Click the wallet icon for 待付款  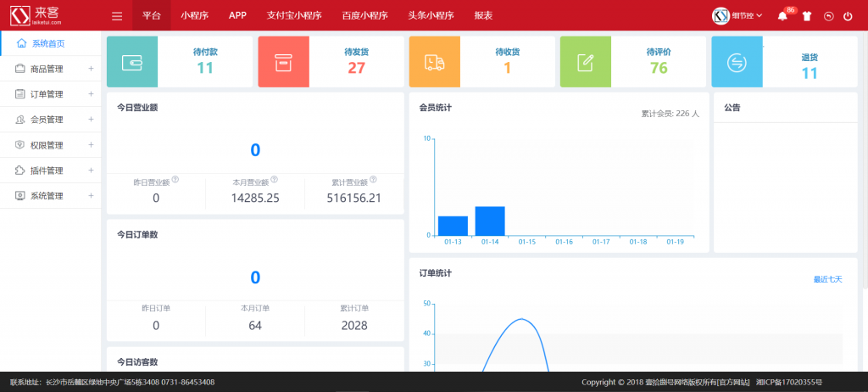click(131, 62)
